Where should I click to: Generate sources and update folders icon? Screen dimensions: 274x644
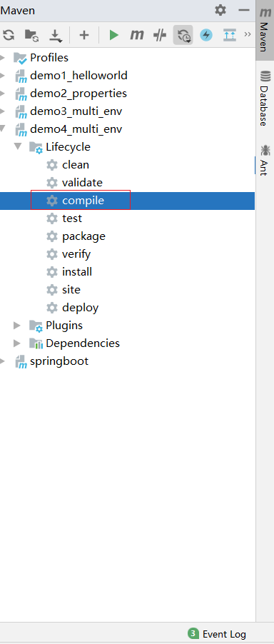pyautogui.click(x=31, y=35)
